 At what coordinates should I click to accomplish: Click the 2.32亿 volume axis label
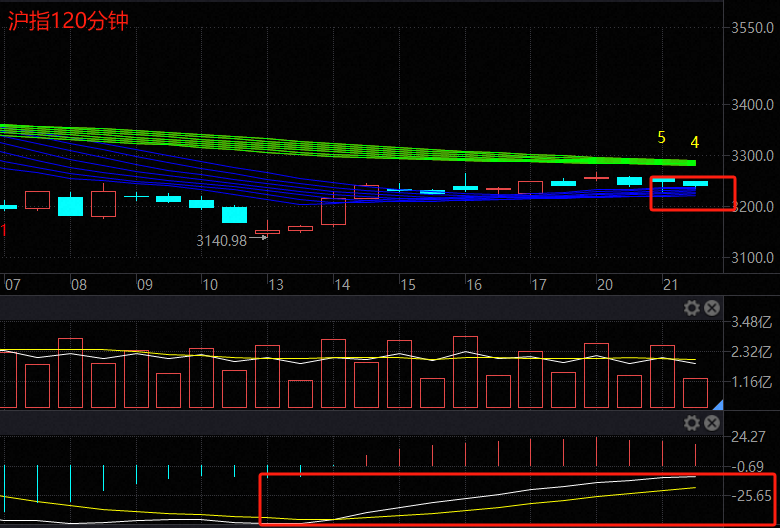click(x=751, y=352)
